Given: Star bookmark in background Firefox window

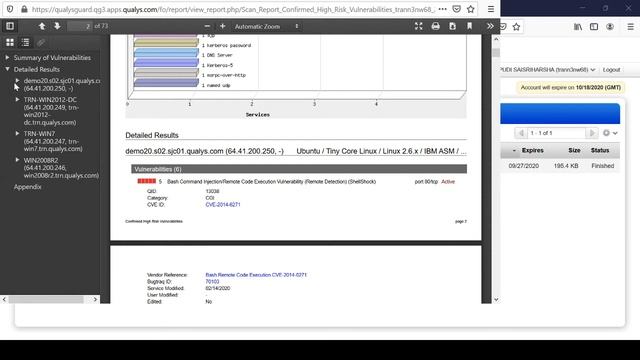Looking at the screenshot, I should point(516,27).
